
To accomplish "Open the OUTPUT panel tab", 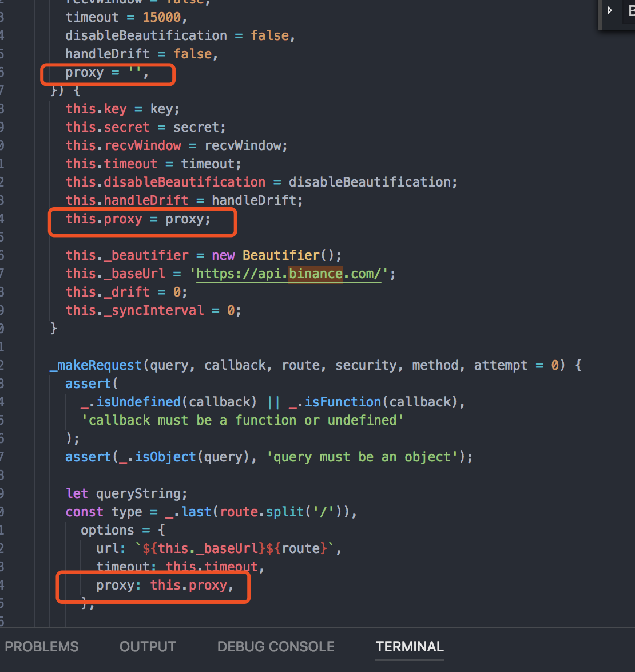I will pyautogui.click(x=148, y=646).
